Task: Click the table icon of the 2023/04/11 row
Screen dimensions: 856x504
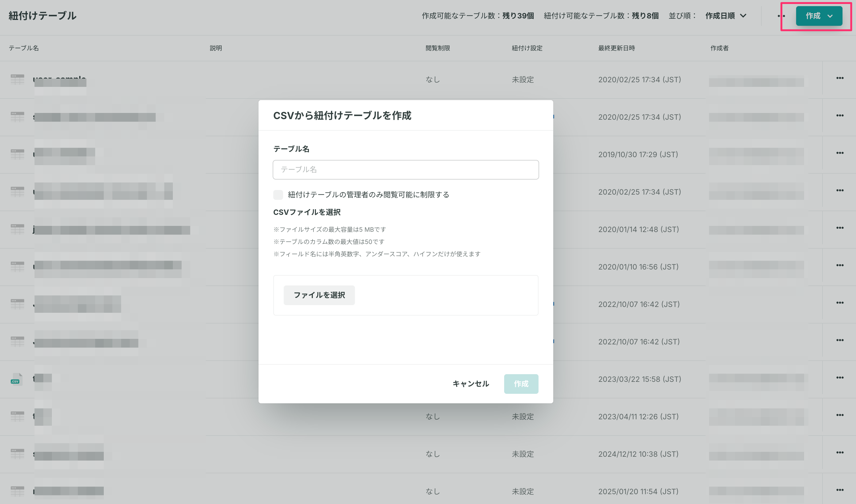Action: (x=17, y=417)
